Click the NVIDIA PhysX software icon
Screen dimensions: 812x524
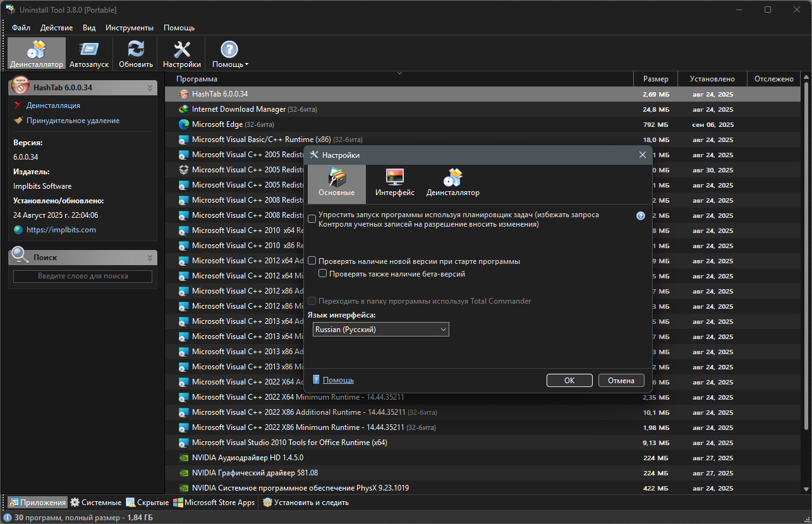coord(184,488)
